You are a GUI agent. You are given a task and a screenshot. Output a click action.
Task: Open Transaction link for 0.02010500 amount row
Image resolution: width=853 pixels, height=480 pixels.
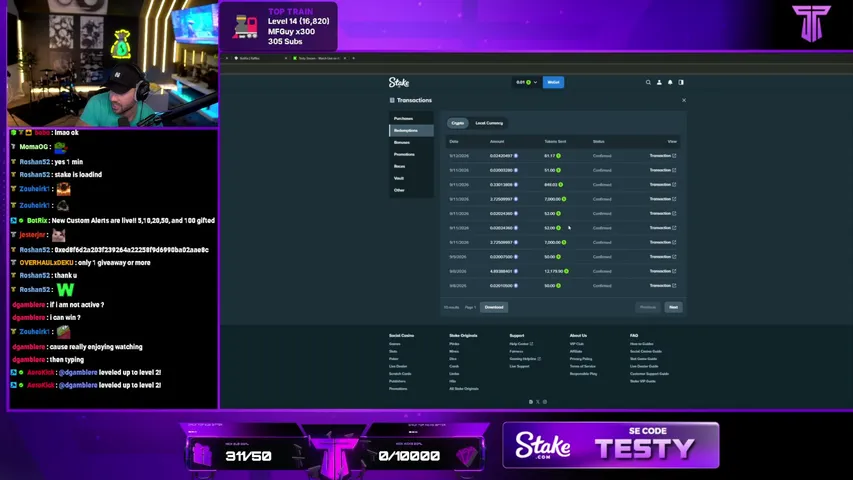pos(663,286)
